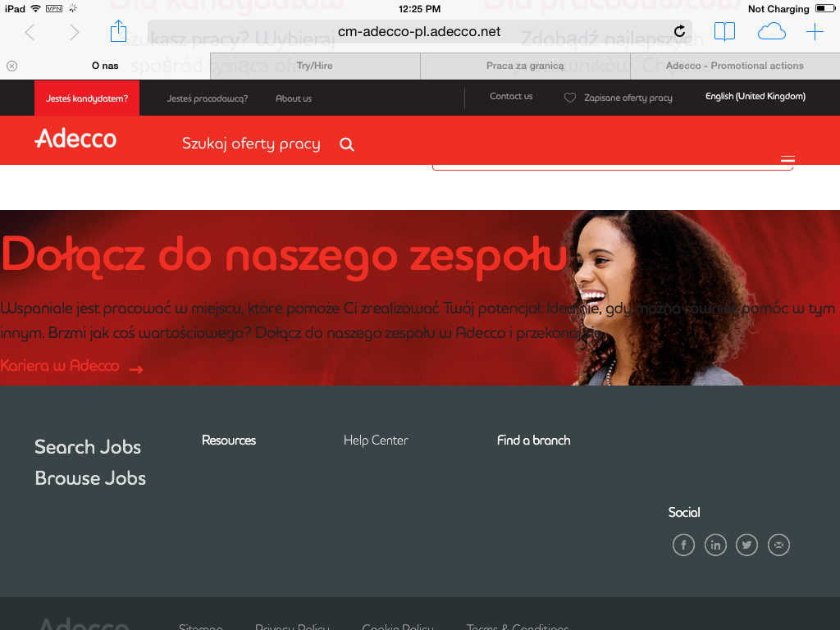The width and height of the screenshot is (840, 630).
Task: Select 'Jesteś pracodawcą?' menu item
Action: point(208,98)
